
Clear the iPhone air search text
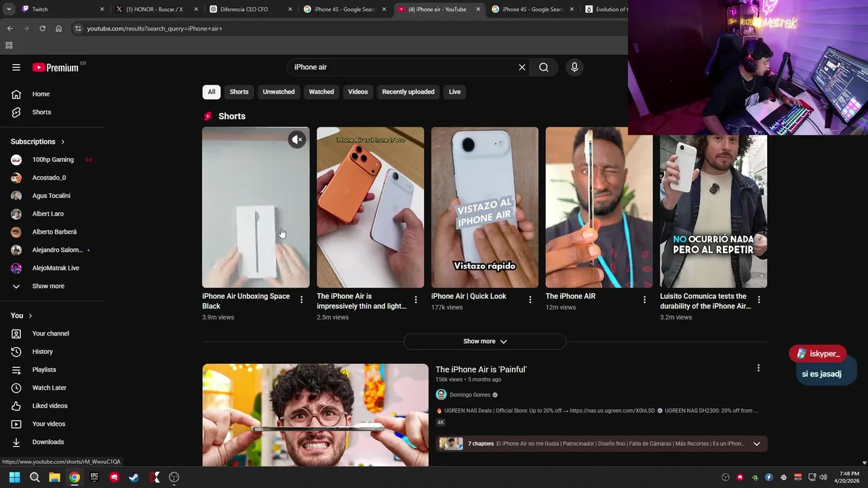(522, 67)
